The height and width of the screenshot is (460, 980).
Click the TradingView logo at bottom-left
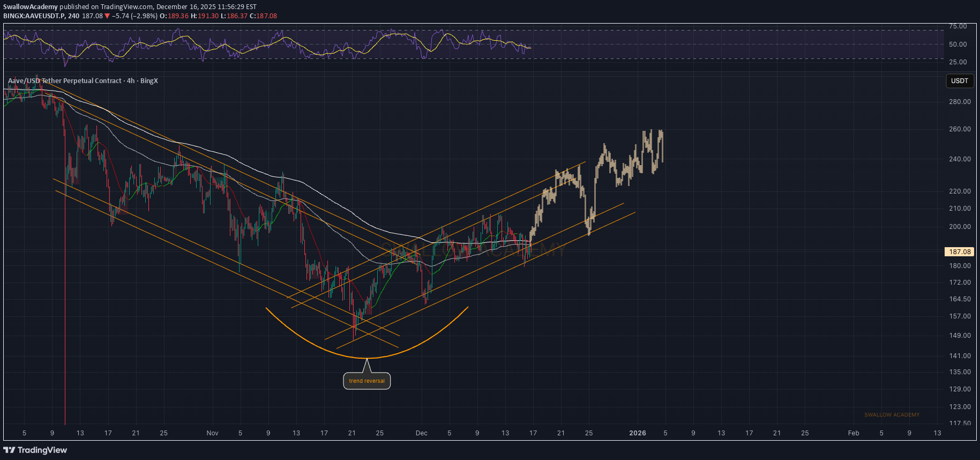35,450
